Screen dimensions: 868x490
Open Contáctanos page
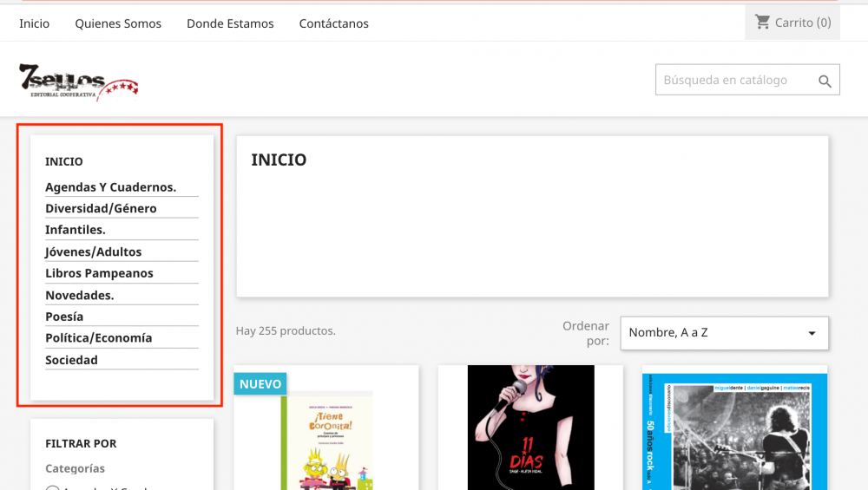pos(334,23)
